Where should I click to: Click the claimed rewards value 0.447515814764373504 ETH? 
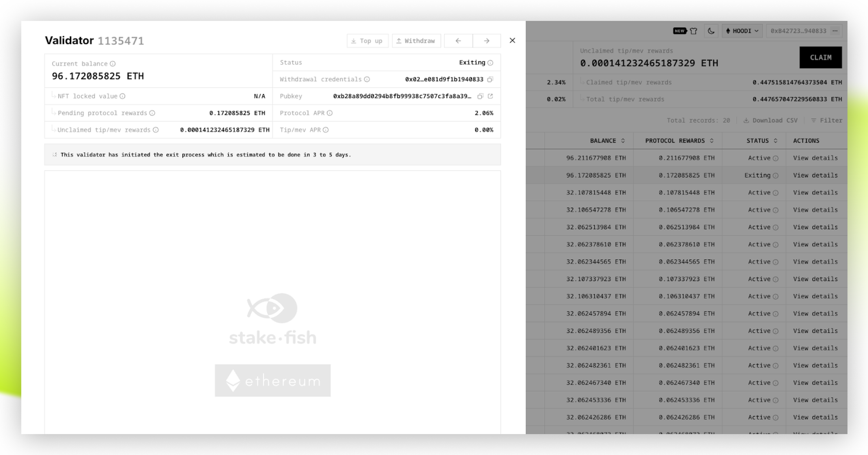pos(797,82)
